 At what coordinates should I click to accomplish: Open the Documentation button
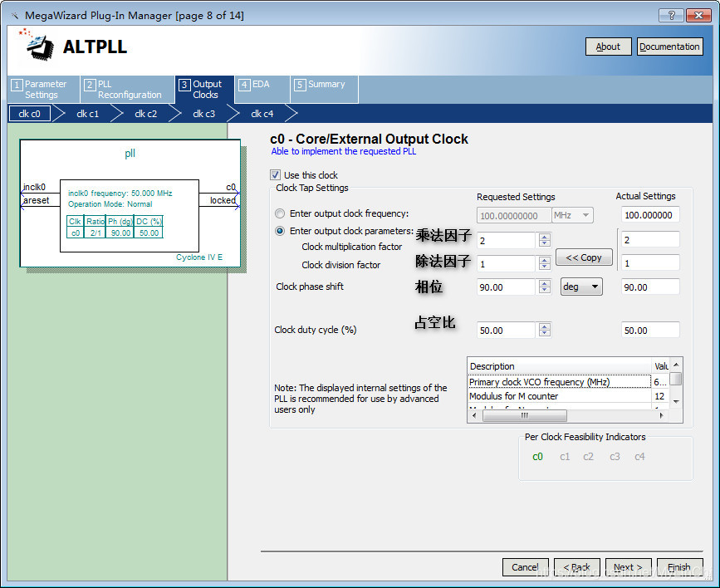click(669, 47)
